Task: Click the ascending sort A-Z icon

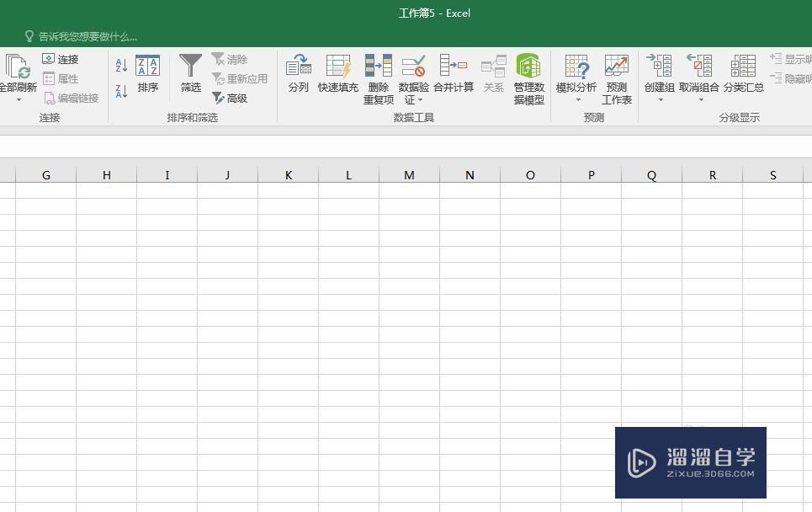Action: pos(120,64)
